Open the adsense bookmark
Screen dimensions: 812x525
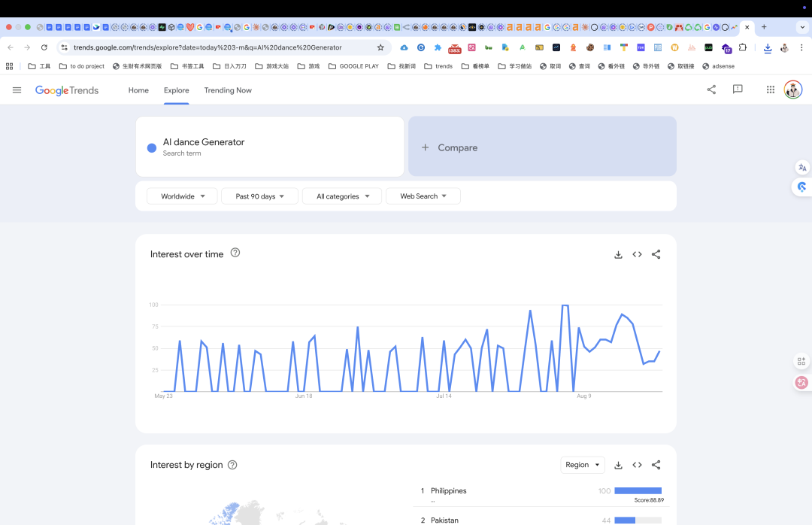pos(718,66)
